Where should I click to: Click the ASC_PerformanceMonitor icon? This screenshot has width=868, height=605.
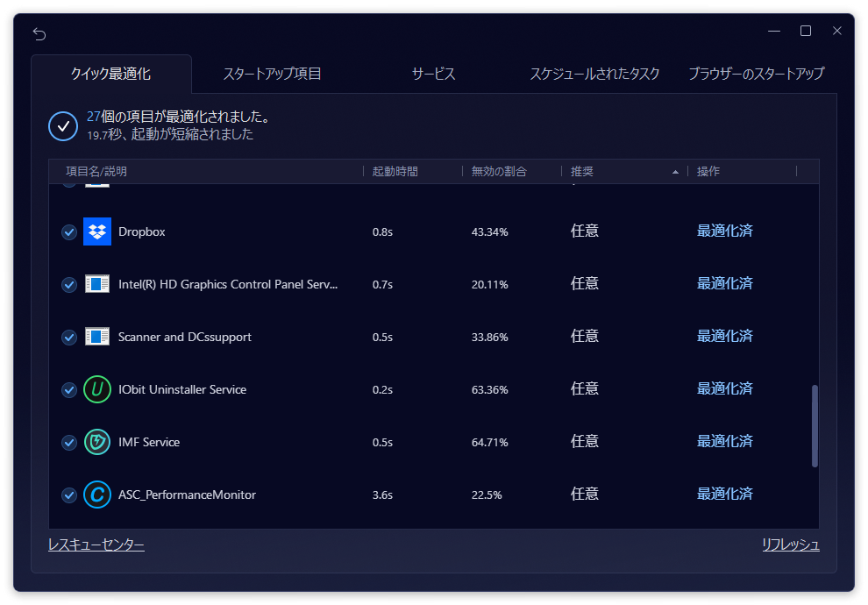pos(97,495)
